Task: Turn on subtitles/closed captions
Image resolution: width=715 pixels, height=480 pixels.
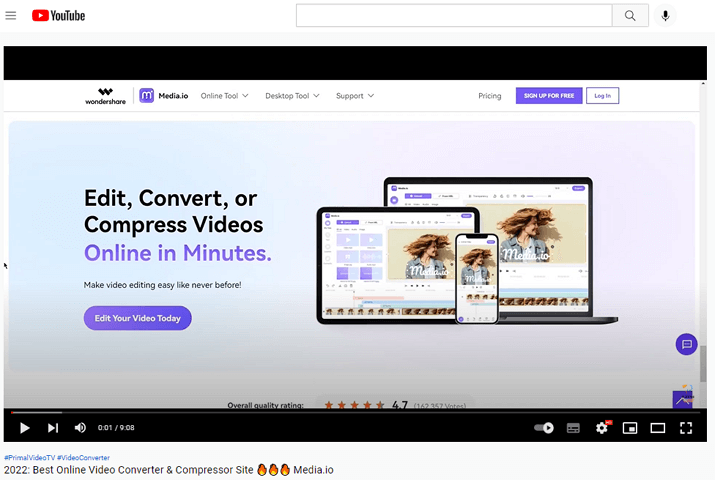Action: click(573, 428)
